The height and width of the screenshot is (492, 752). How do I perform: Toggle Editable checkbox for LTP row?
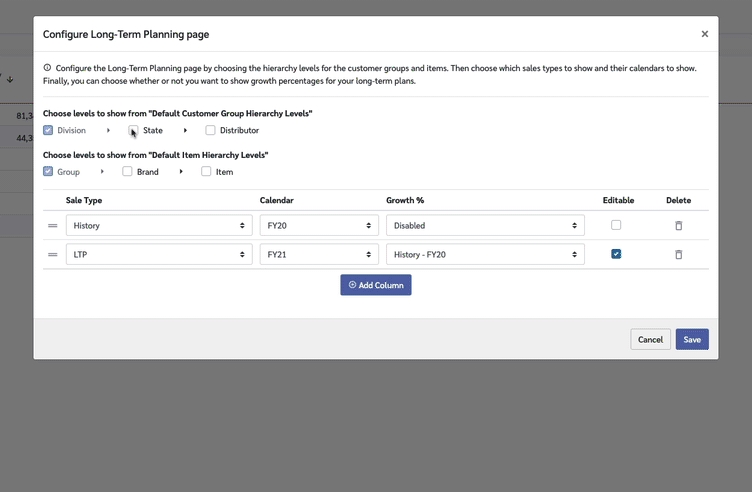click(x=616, y=254)
